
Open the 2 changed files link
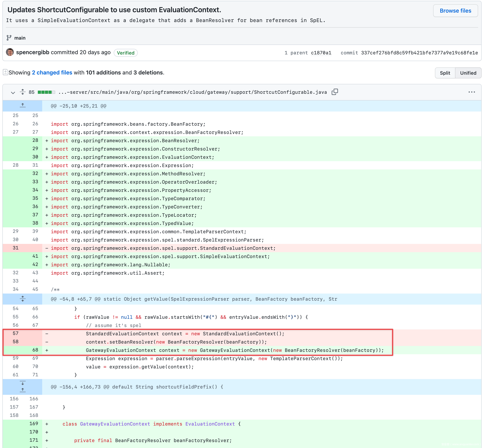[x=52, y=72]
